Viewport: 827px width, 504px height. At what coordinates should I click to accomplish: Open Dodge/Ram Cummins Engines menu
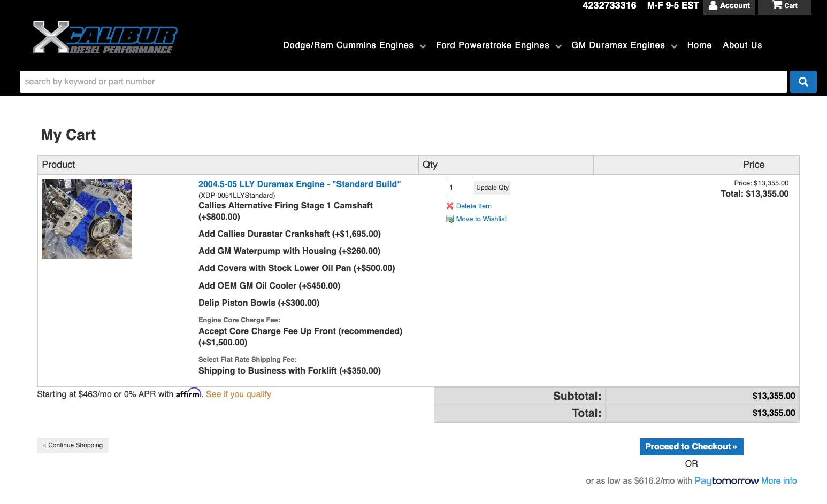348,45
